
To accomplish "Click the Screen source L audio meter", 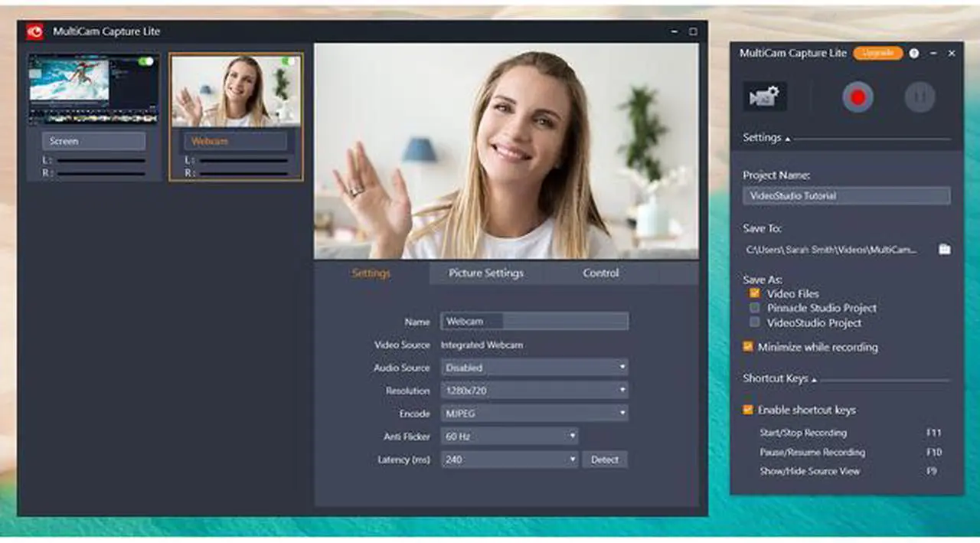I will [100, 161].
